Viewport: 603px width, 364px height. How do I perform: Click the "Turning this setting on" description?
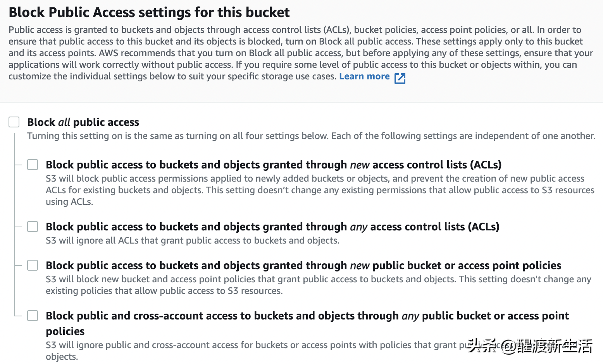(x=311, y=136)
